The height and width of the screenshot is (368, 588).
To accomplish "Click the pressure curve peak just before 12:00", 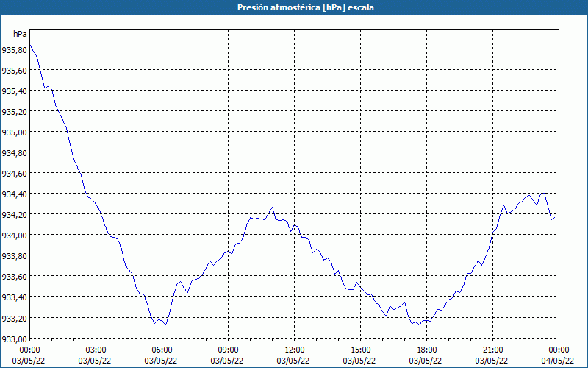I will point(272,208).
